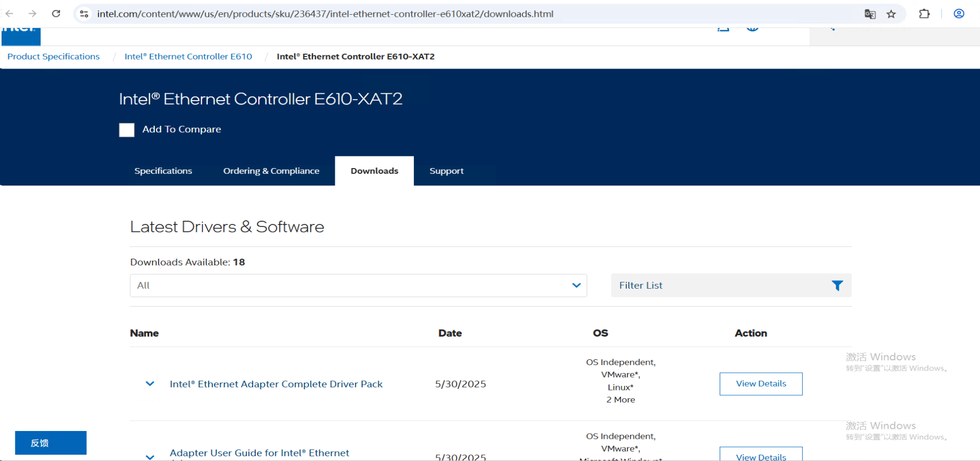The width and height of the screenshot is (980, 461).
Task: Tick the Add To Compare checkbox
Action: [x=127, y=130]
